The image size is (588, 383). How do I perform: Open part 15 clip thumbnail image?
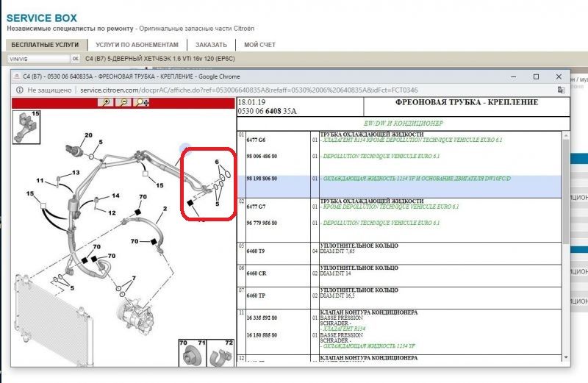tap(26, 126)
